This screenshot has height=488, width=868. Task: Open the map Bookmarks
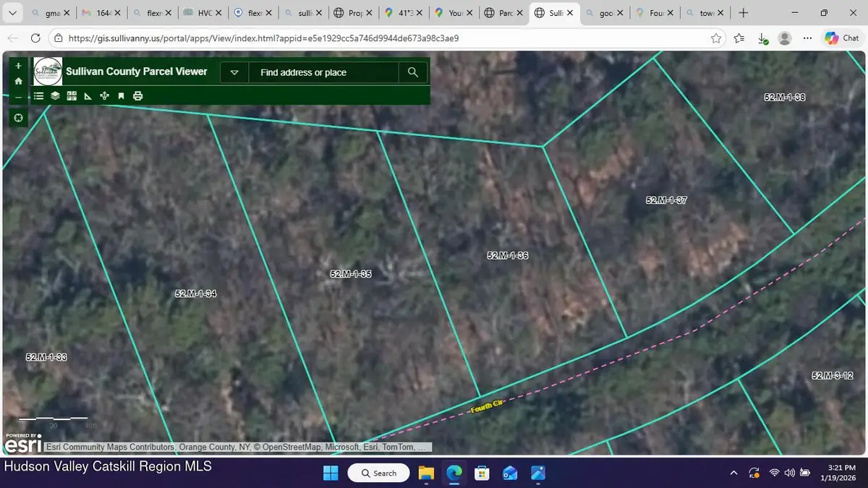click(121, 95)
